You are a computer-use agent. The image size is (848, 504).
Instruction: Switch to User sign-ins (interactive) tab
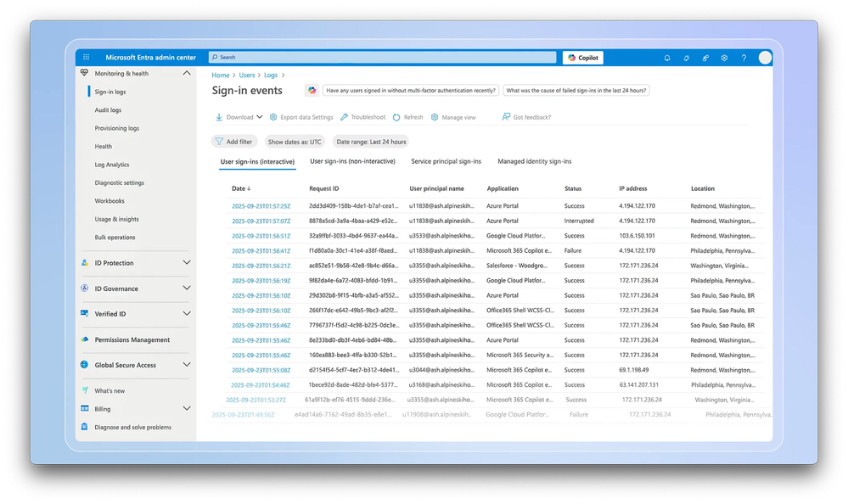click(x=257, y=162)
